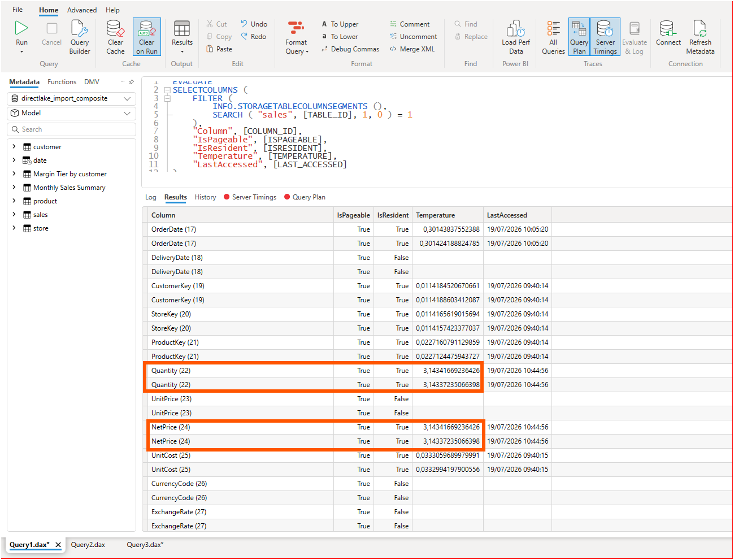Disable the Server Timings trace

[605, 37]
